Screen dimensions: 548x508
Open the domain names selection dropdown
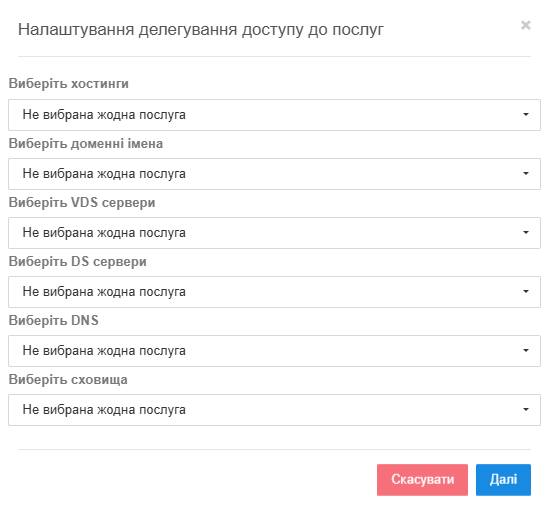(274, 174)
